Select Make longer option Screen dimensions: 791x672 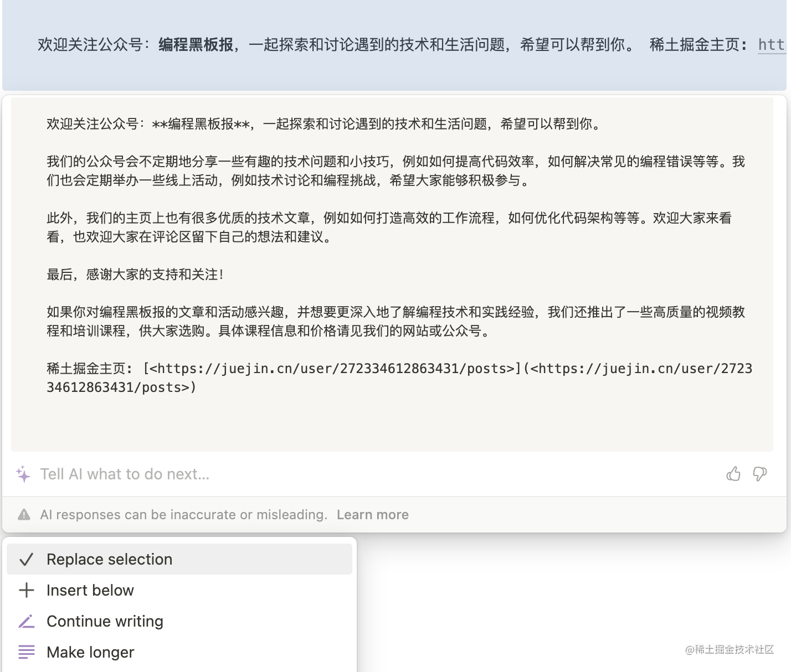coord(179,652)
